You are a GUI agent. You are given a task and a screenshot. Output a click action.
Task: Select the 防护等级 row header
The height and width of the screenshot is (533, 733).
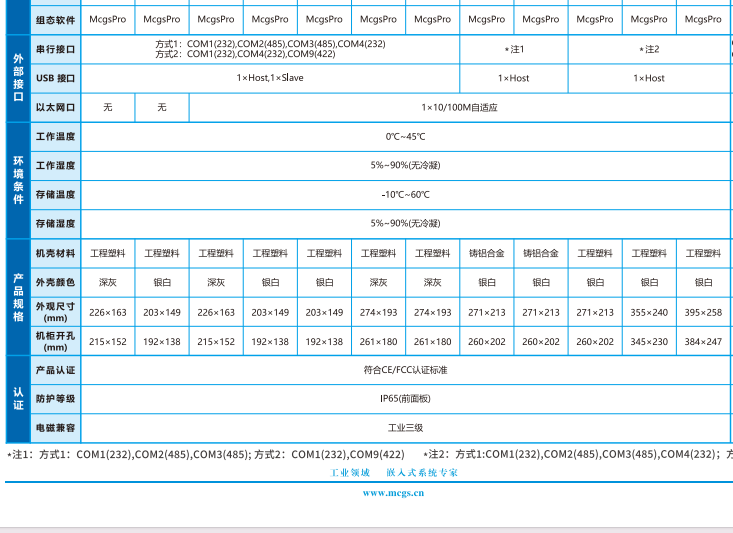(56, 399)
